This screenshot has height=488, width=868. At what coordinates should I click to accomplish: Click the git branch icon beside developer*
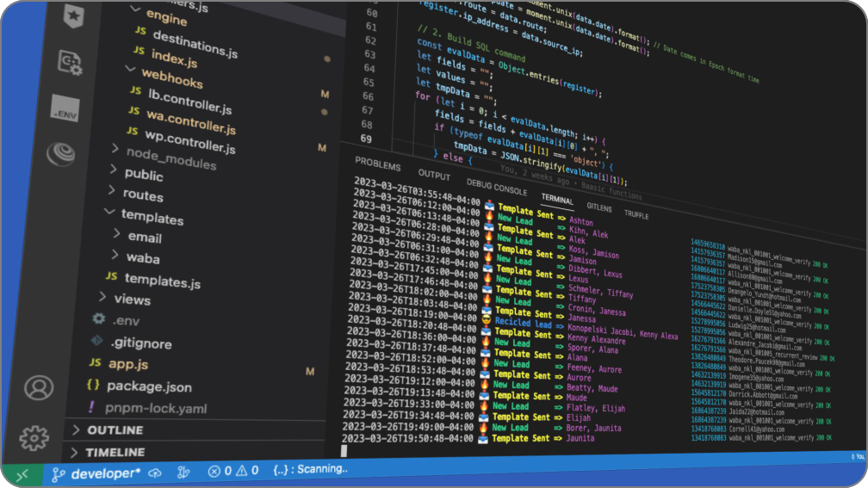pyautogui.click(x=59, y=474)
